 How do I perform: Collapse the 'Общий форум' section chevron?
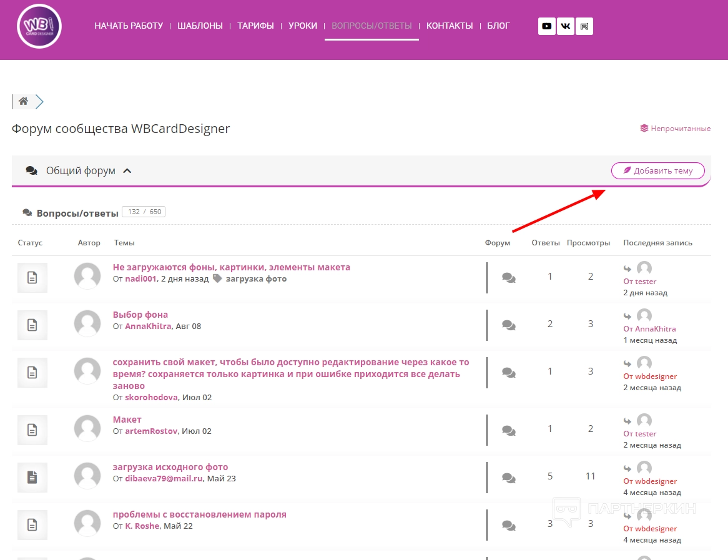(x=127, y=171)
